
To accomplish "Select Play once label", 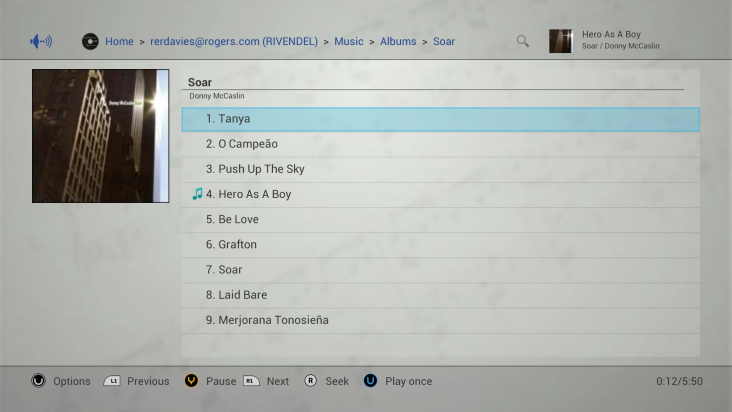I will point(408,381).
